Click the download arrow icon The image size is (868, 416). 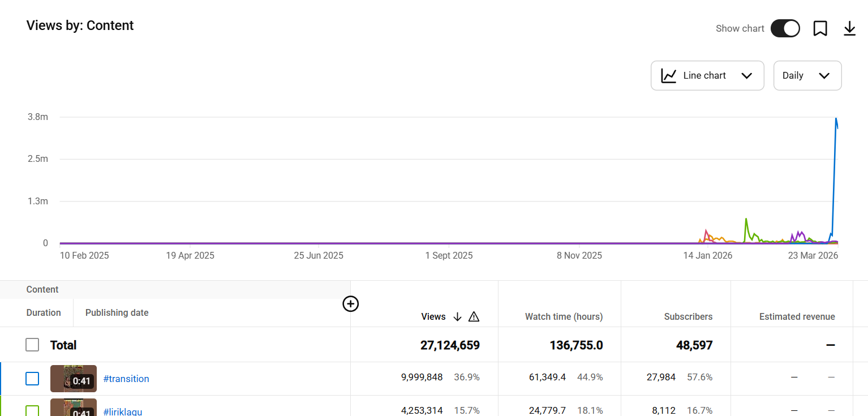(x=849, y=28)
